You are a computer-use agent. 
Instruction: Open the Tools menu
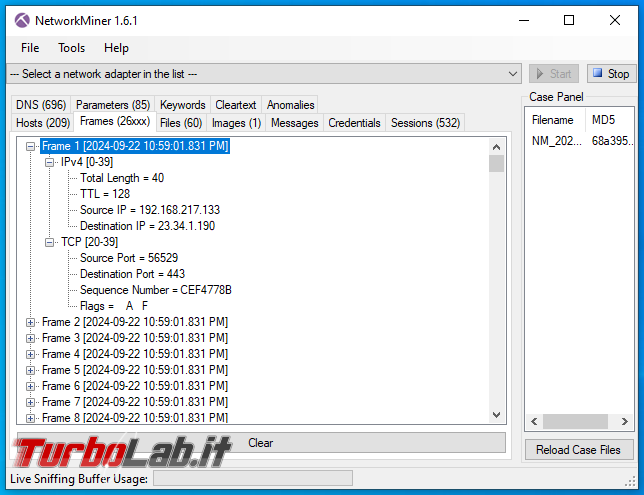[x=71, y=48]
